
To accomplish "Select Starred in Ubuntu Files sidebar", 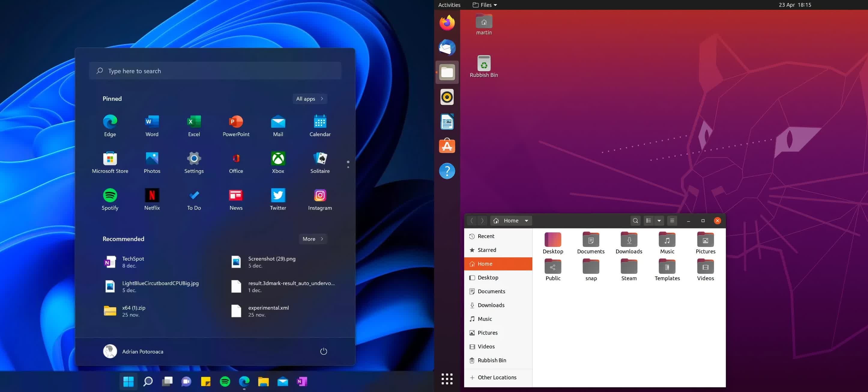I will [487, 250].
